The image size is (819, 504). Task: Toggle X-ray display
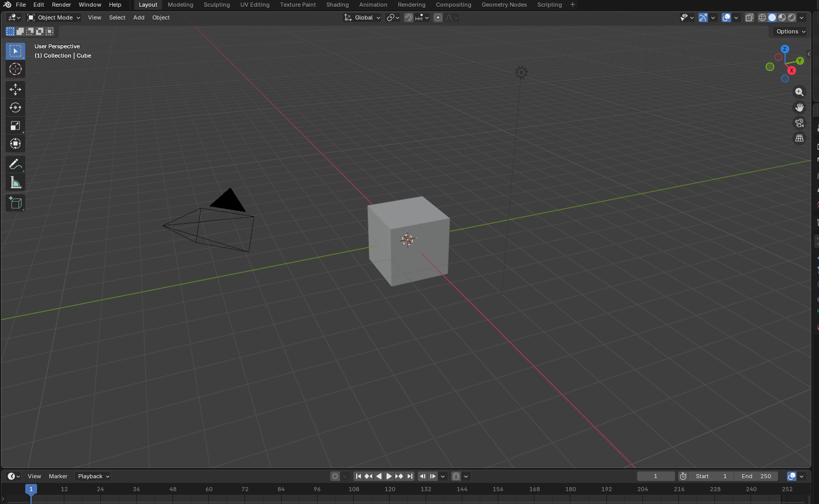(x=750, y=17)
